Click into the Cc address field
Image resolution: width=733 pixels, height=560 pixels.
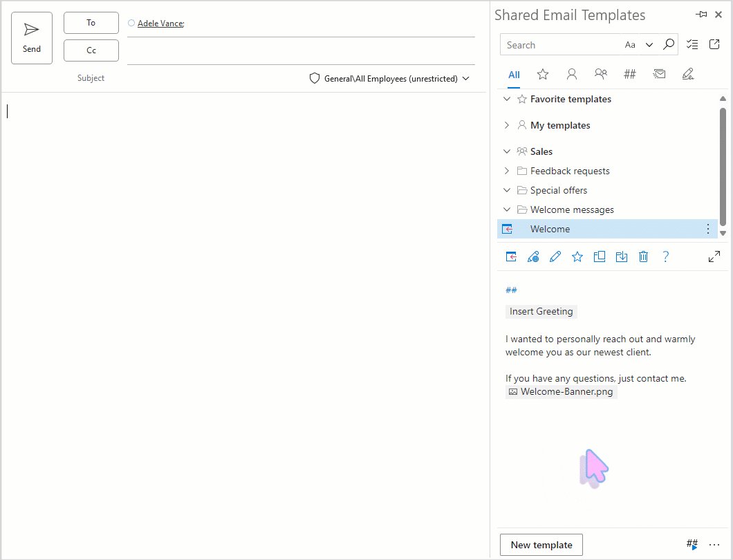(x=301, y=51)
